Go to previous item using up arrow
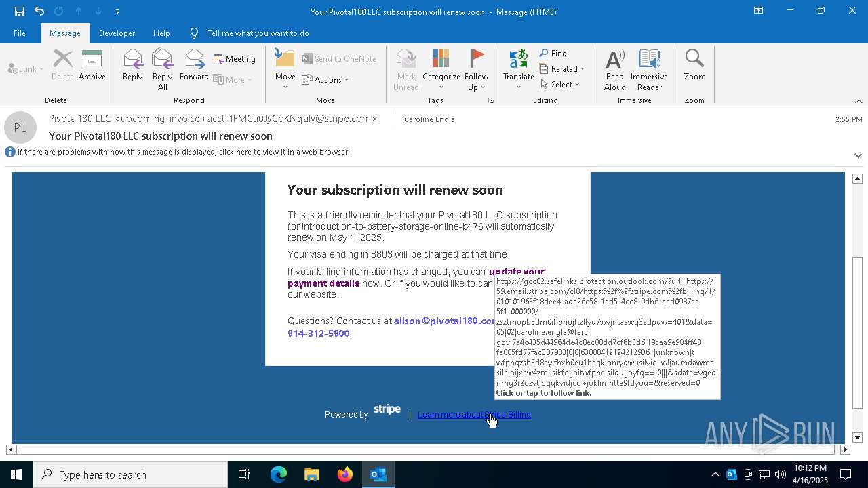This screenshot has height=488, width=868. click(x=79, y=12)
